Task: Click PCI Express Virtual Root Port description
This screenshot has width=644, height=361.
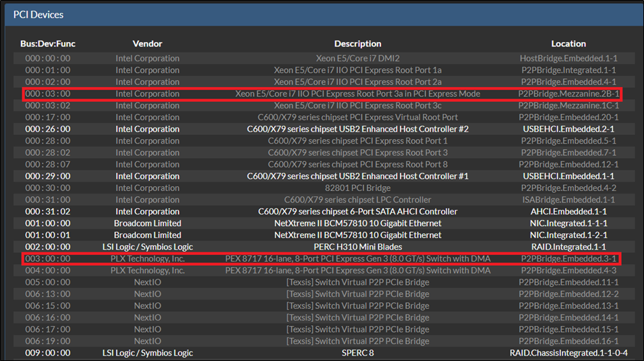Action: pyautogui.click(x=357, y=117)
